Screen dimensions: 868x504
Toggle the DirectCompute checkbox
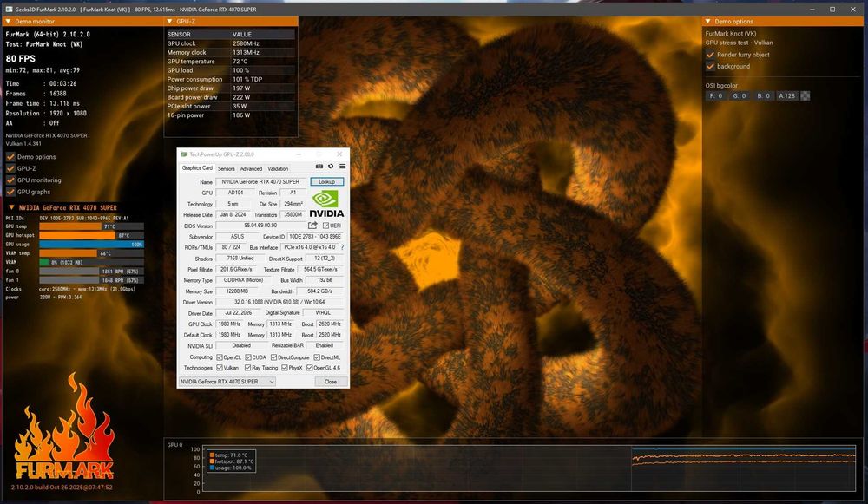point(273,357)
